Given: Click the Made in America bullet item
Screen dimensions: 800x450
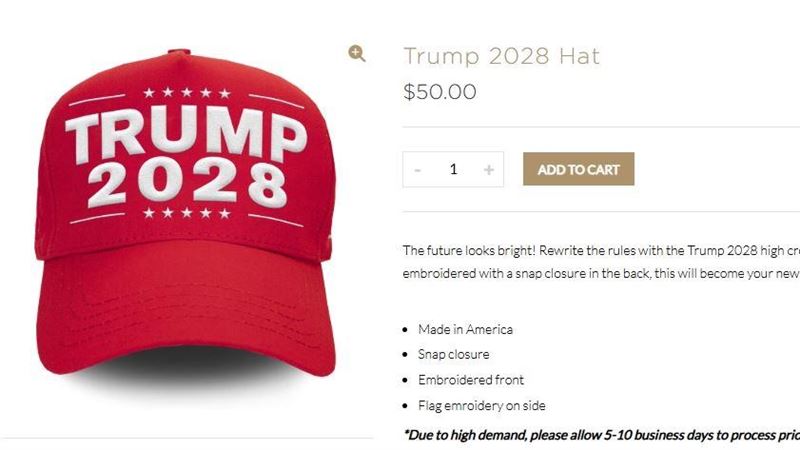Looking at the screenshot, I should pyautogui.click(x=465, y=330).
